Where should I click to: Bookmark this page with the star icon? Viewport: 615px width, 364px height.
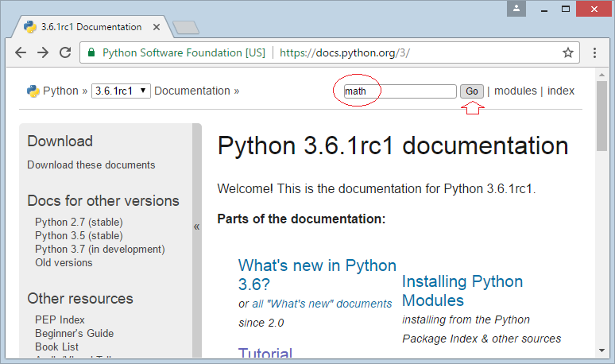point(567,52)
